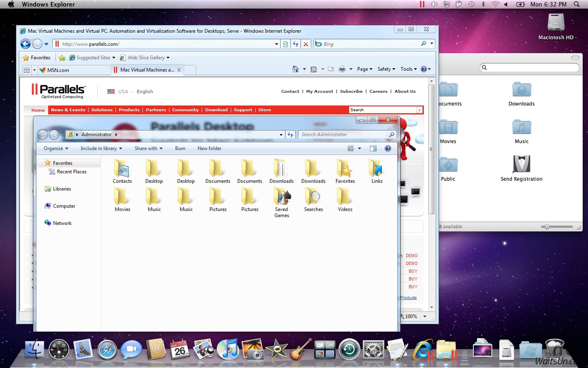Open Send Registration in Finder window
Viewport: 588px width, 368px height.
click(x=521, y=168)
